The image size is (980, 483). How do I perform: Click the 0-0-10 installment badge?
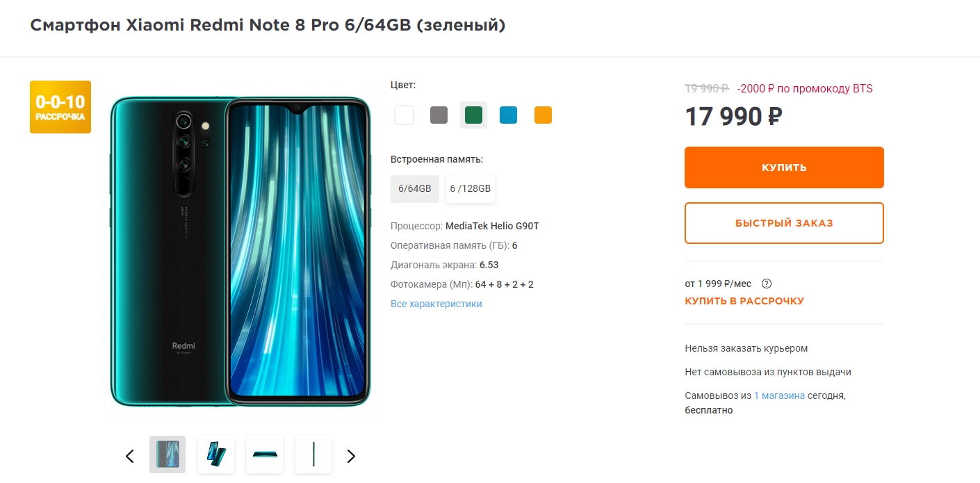coord(60,107)
